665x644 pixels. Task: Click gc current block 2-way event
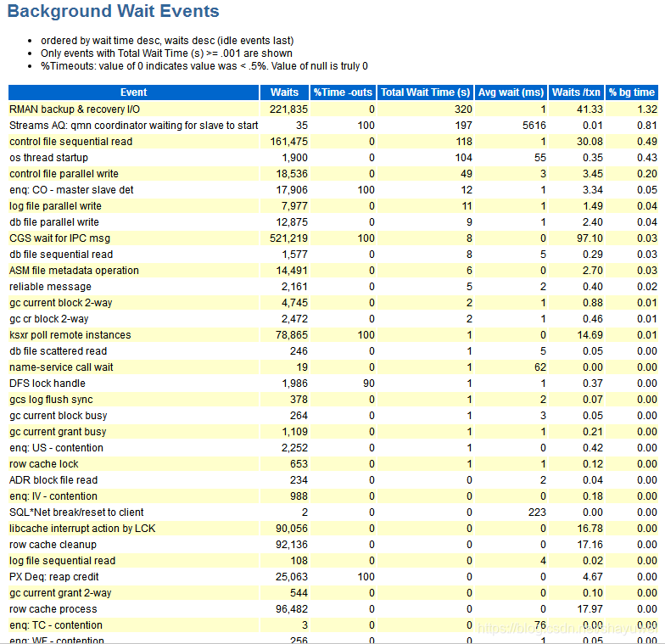pyautogui.click(x=61, y=302)
